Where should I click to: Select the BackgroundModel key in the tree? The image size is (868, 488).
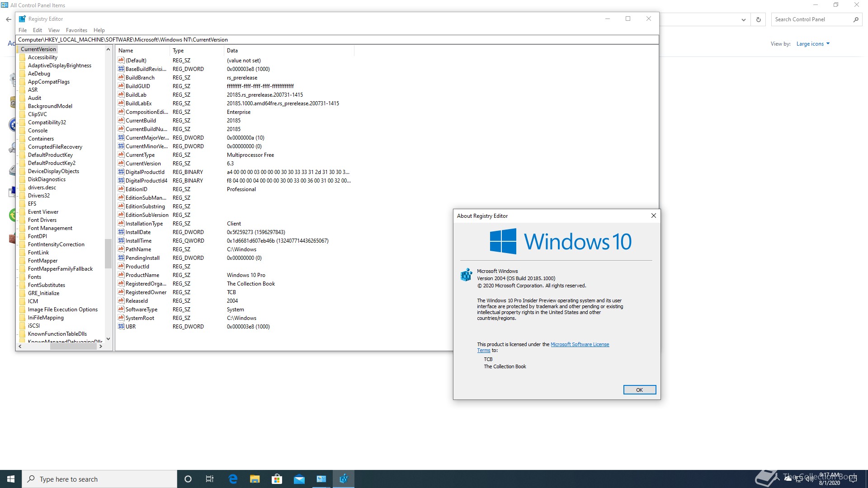click(x=50, y=106)
